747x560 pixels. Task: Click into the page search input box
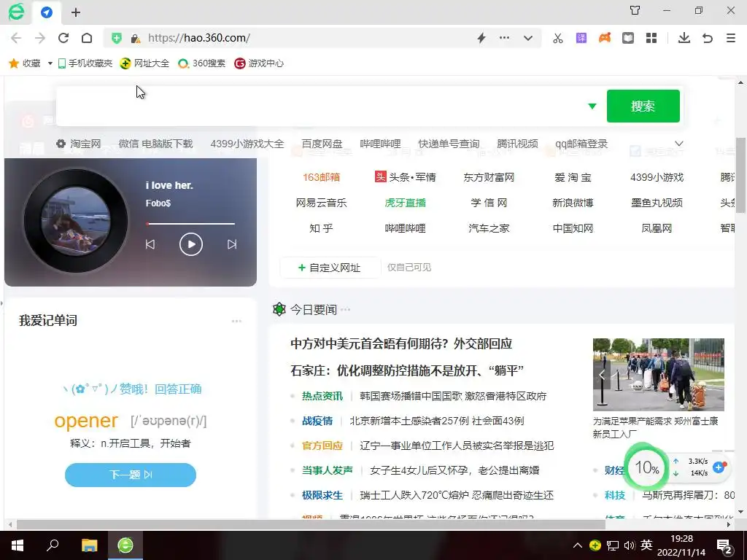320,106
